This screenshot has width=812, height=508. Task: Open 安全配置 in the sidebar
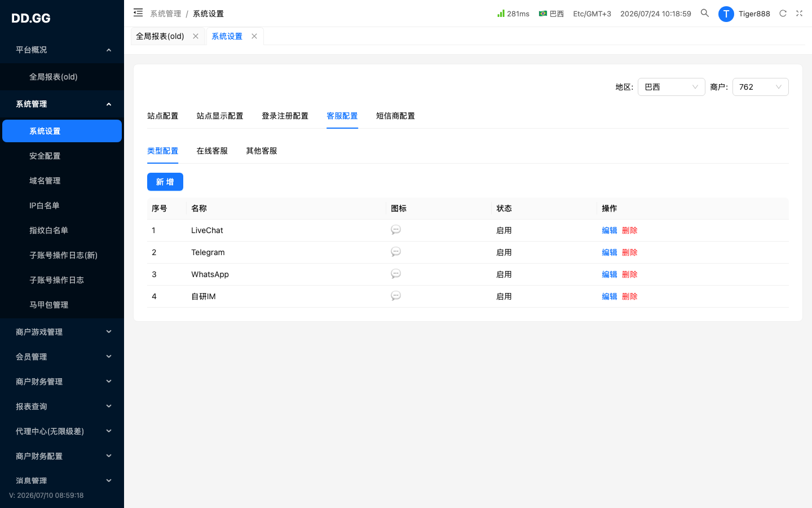click(x=62, y=156)
